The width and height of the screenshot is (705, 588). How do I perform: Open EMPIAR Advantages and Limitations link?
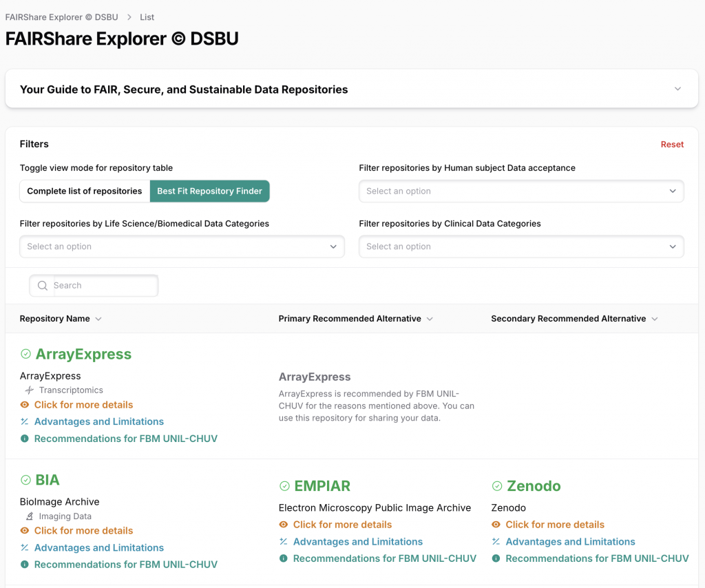pyautogui.click(x=357, y=542)
